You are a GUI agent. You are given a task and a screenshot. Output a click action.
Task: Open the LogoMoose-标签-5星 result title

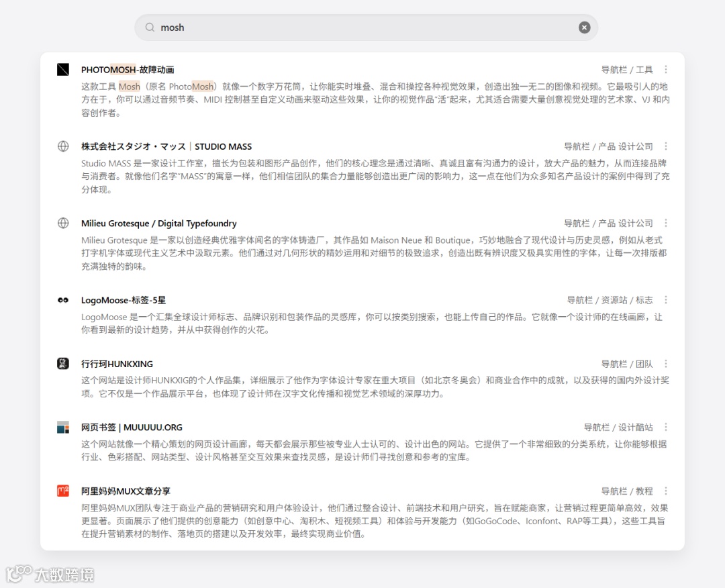(124, 300)
